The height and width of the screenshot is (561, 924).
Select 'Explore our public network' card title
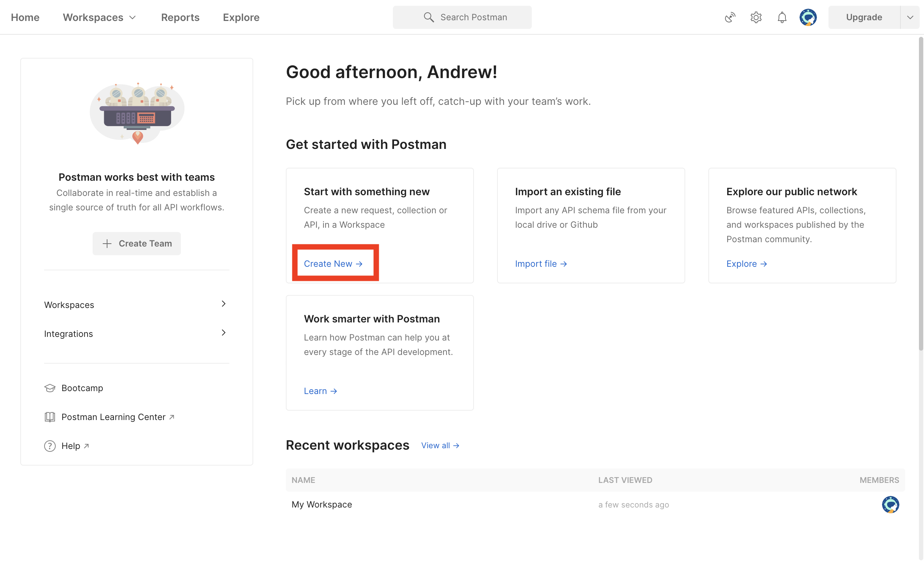tap(791, 192)
